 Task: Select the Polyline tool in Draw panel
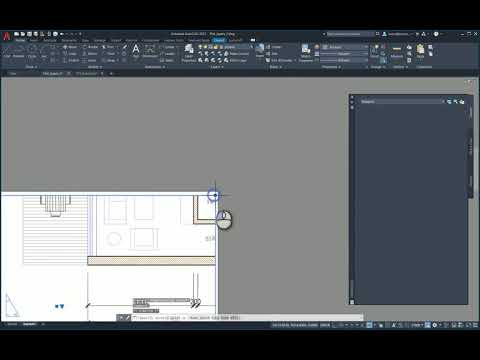[x=19, y=52]
